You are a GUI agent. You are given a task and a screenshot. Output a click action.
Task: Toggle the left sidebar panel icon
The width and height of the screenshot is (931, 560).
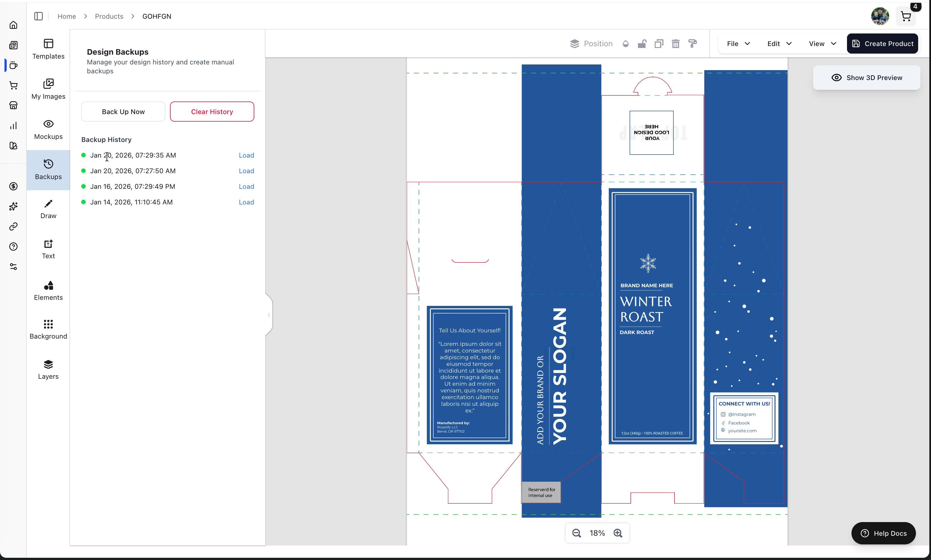click(39, 16)
